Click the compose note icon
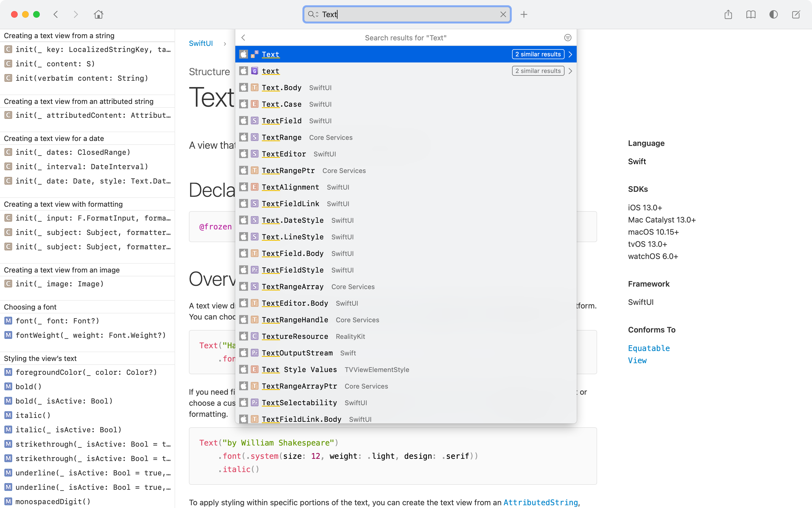The image size is (812, 508). (x=796, y=14)
